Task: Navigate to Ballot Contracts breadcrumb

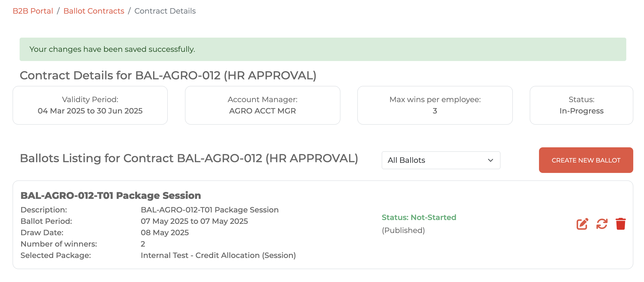Action: pos(94,11)
